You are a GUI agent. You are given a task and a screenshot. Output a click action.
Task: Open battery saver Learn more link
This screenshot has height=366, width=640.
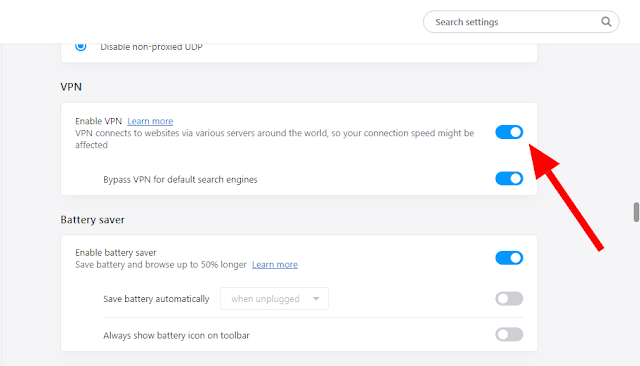pos(275,265)
